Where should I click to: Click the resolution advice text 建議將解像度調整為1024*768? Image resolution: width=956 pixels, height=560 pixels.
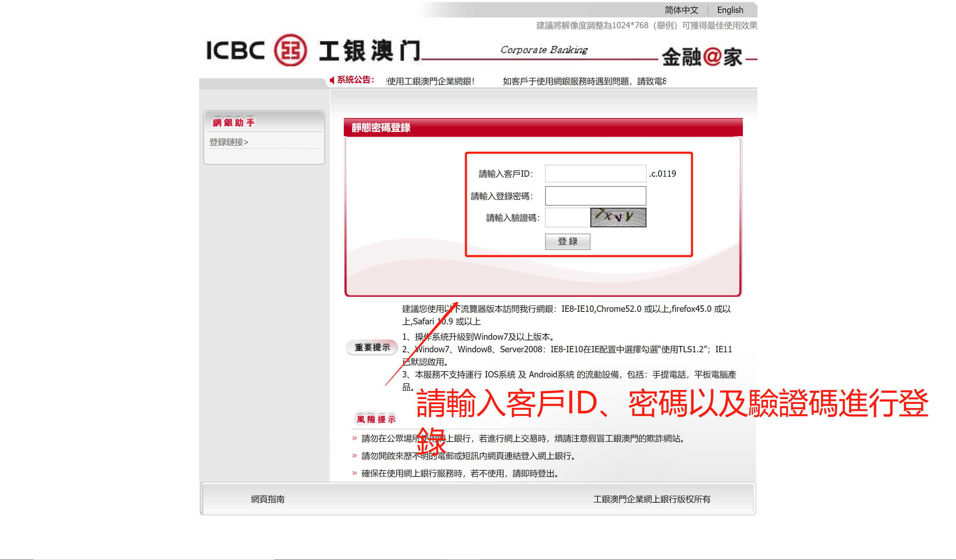click(647, 25)
